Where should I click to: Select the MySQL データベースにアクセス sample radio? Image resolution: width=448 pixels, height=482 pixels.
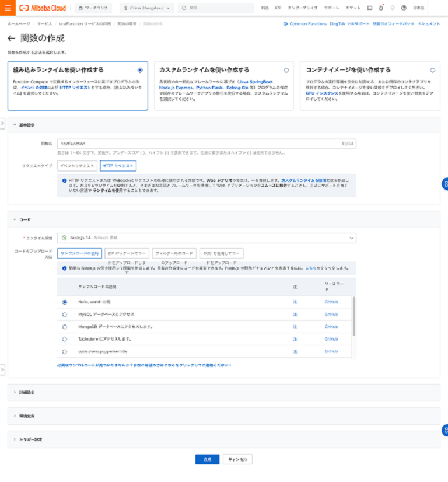65,314
